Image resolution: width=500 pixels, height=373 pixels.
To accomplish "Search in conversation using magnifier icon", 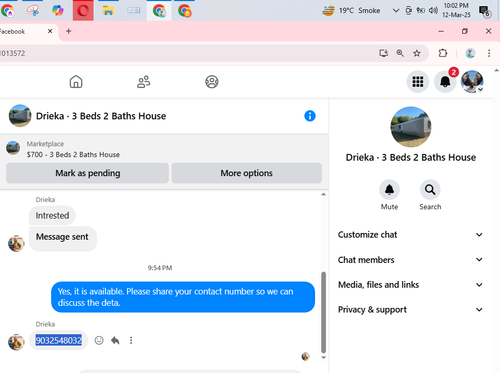I will [x=430, y=190].
